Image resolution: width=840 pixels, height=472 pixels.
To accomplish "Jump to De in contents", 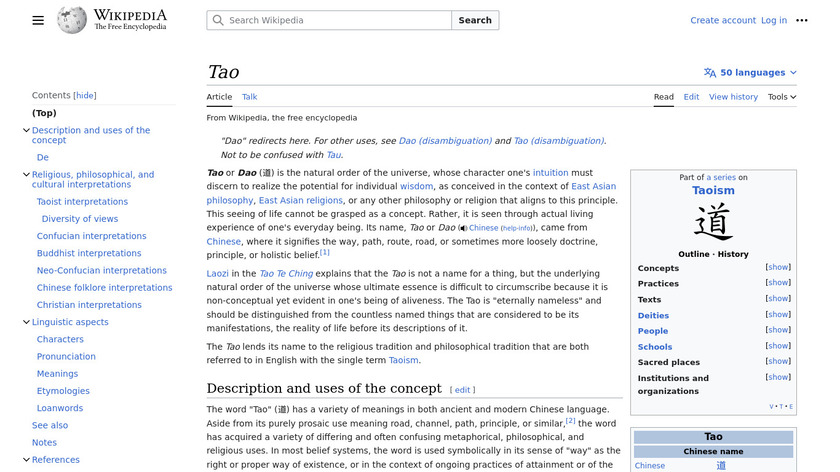I will [43, 158].
